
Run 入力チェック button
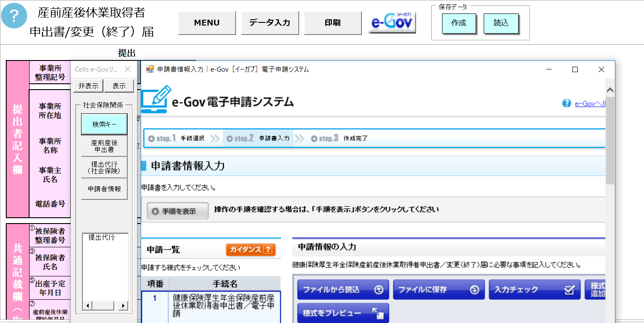point(534,290)
